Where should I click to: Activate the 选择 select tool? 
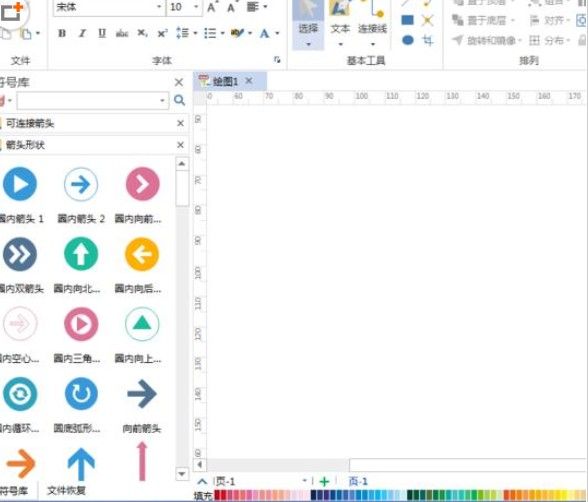(x=308, y=25)
